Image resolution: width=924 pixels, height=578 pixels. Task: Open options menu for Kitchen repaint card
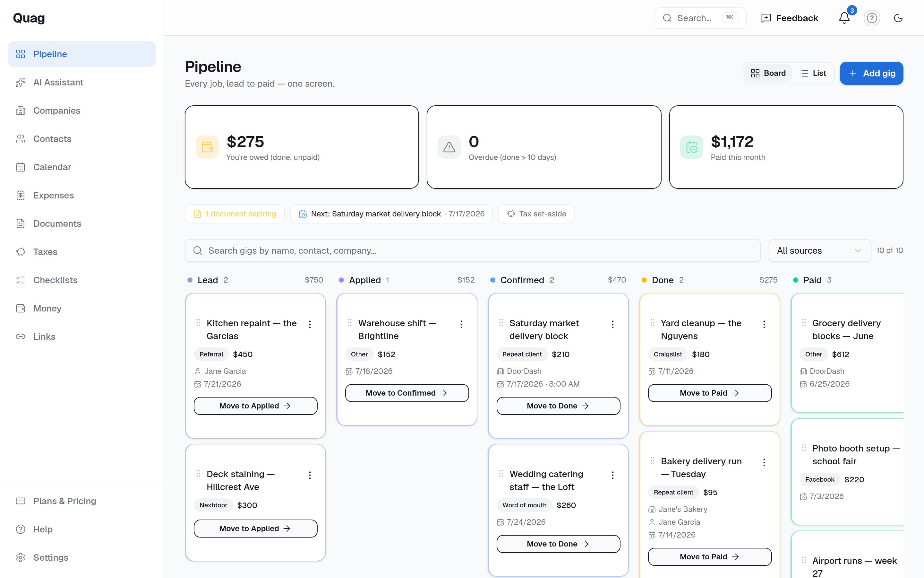point(310,324)
